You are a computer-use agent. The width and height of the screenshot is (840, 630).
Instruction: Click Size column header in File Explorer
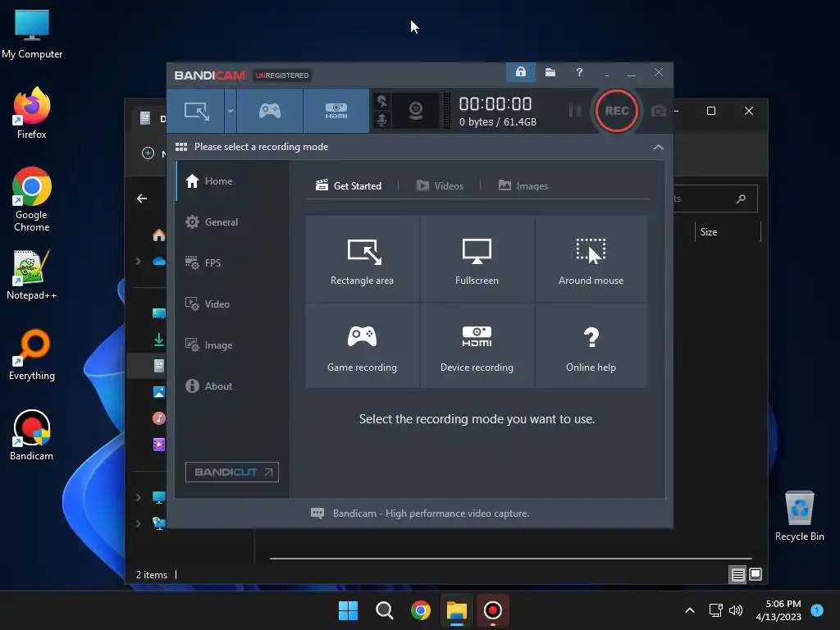(709, 232)
